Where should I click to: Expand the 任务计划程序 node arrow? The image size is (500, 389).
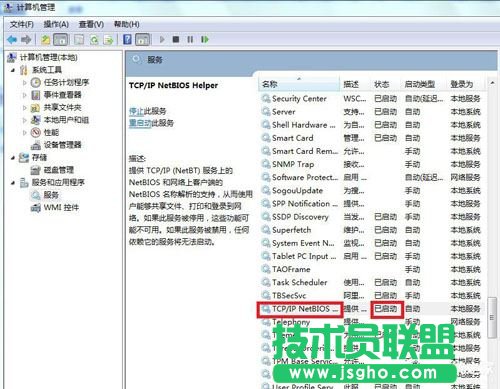point(25,82)
